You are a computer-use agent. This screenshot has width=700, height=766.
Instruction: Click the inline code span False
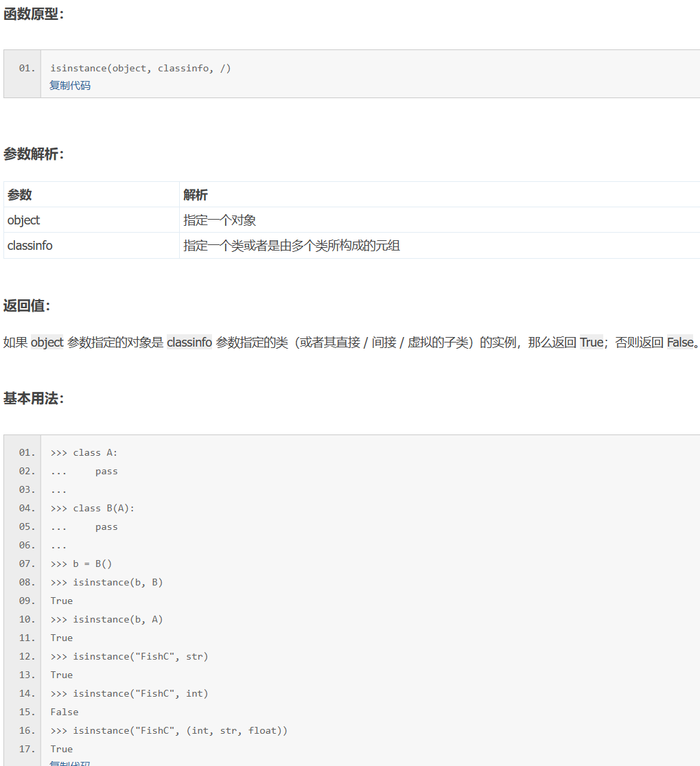point(679,342)
